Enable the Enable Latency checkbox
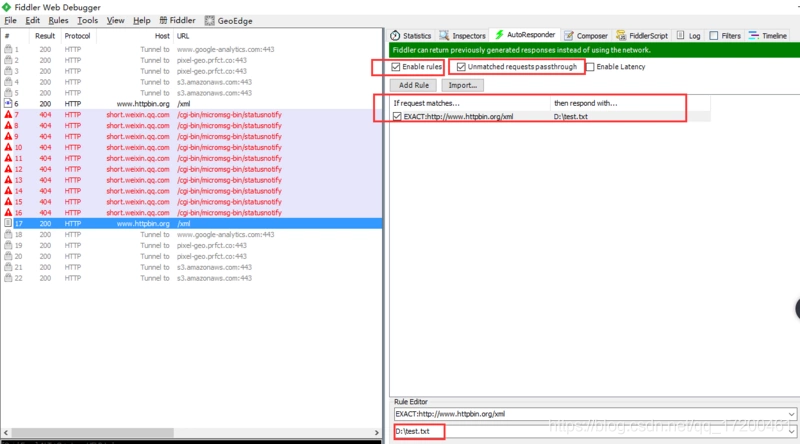 coord(590,67)
